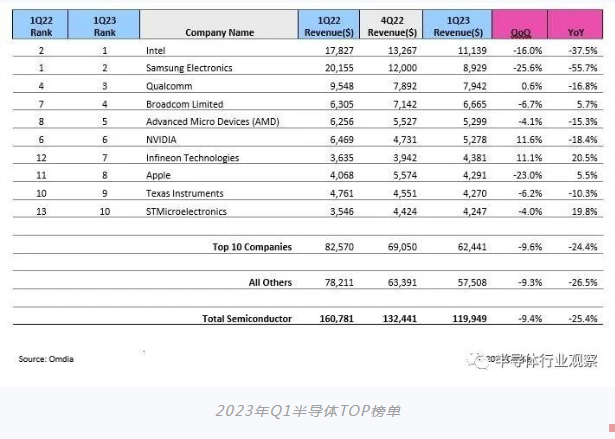The width and height of the screenshot is (615, 439).
Task: Click Total Semiconductor YoY value -25.4%
Action: (x=583, y=319)
